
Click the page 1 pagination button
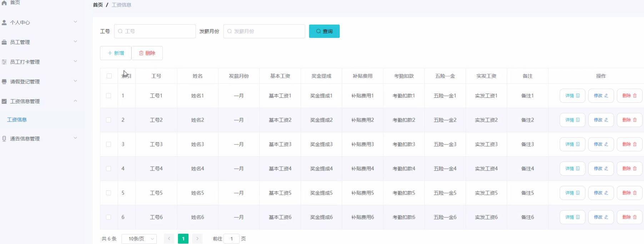[183, 239]
